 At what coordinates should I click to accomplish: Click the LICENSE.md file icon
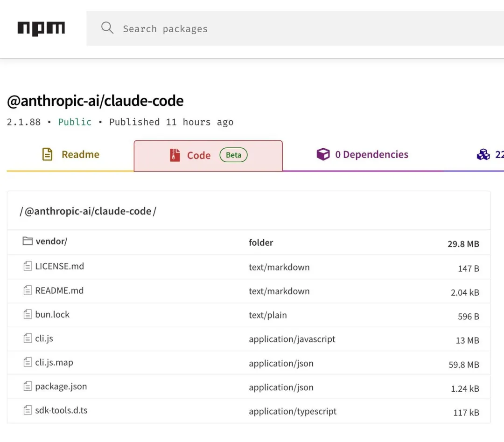tap(28, 266)
